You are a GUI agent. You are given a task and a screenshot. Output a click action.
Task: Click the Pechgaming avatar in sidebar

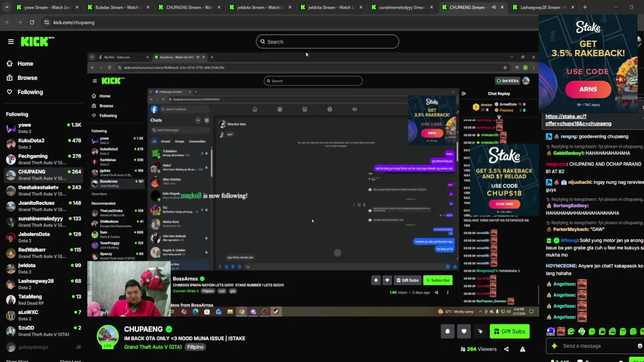coord(11,159)
